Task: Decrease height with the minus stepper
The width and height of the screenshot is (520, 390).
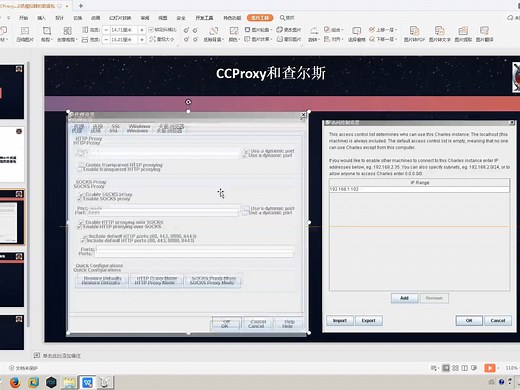Action: click(106, 30)
